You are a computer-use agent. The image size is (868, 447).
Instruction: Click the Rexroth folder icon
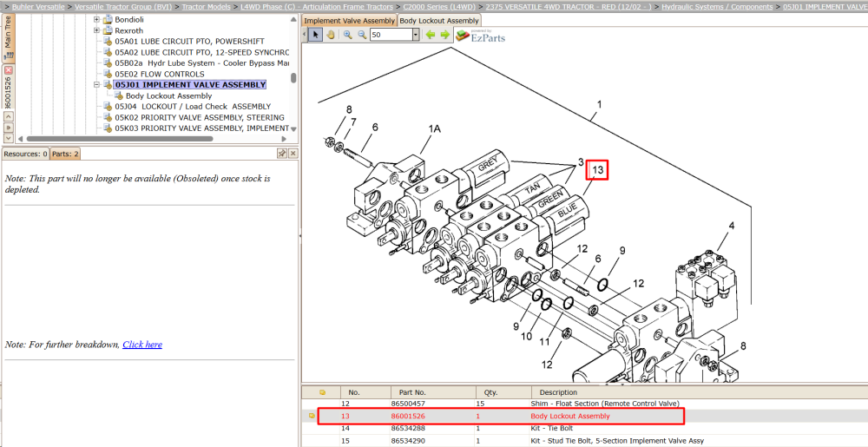coord(108,30)
